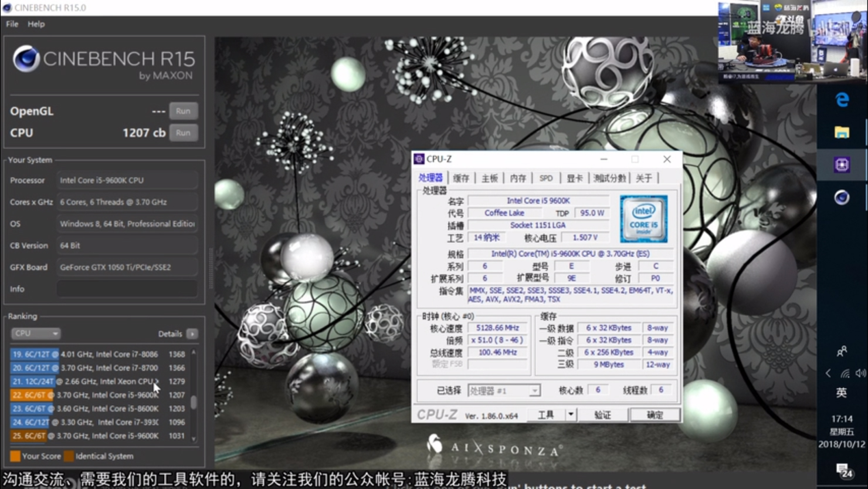Expand the 工具 dropdown arrow in CPU-Z

tap(570, 414)
